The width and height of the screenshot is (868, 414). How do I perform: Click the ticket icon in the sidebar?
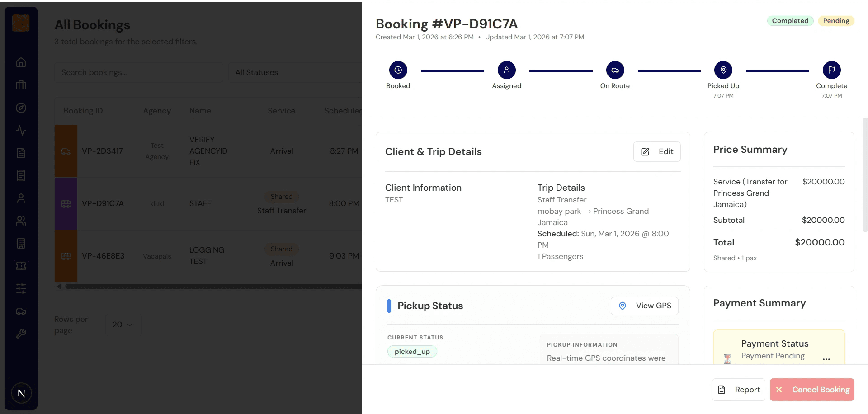click(21, 266)
